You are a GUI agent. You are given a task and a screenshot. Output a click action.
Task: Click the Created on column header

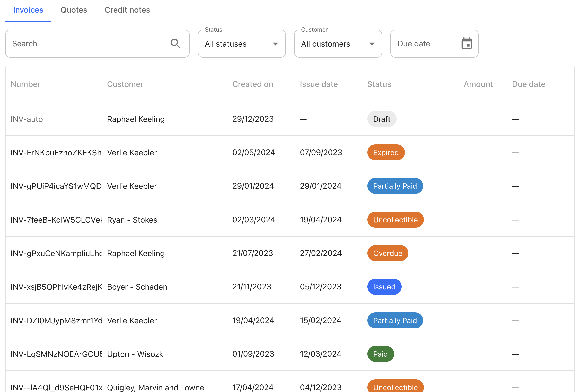tap(253, 84)
